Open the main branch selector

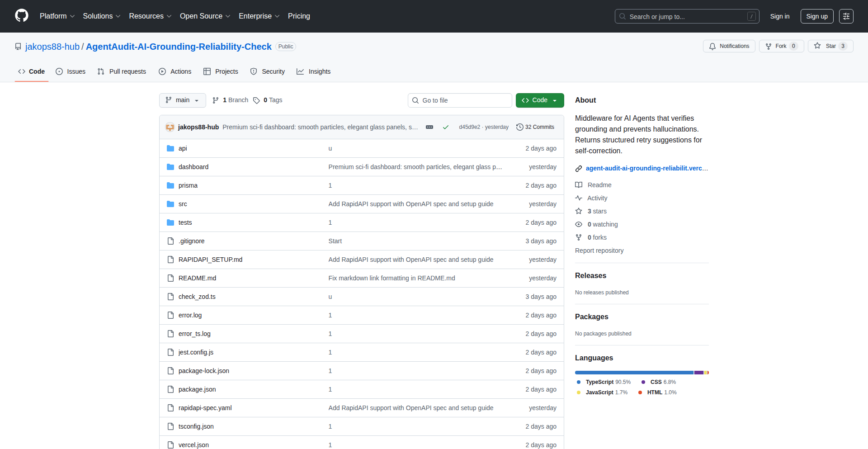coord(182,100)
